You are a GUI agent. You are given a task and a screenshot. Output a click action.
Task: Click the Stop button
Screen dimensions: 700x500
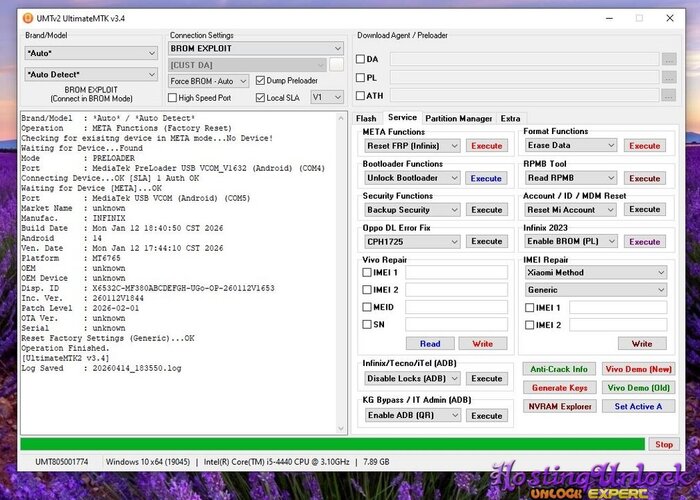[x=664, y=444]
